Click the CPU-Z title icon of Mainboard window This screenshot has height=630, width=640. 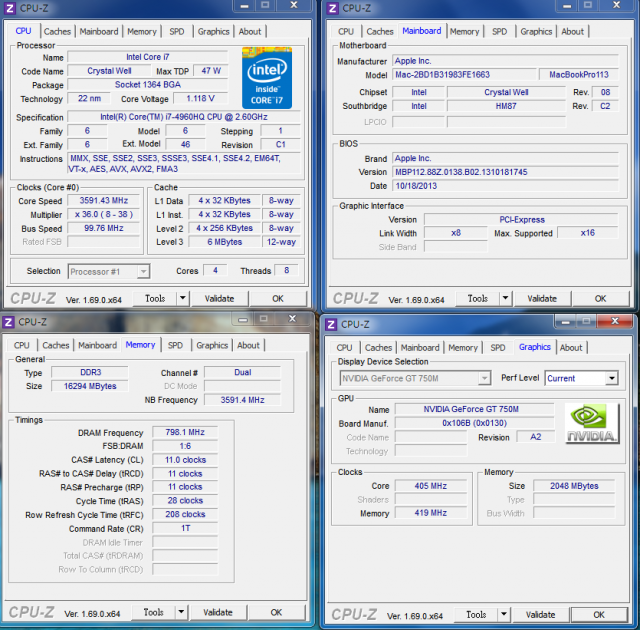click(x=333, y=8)
